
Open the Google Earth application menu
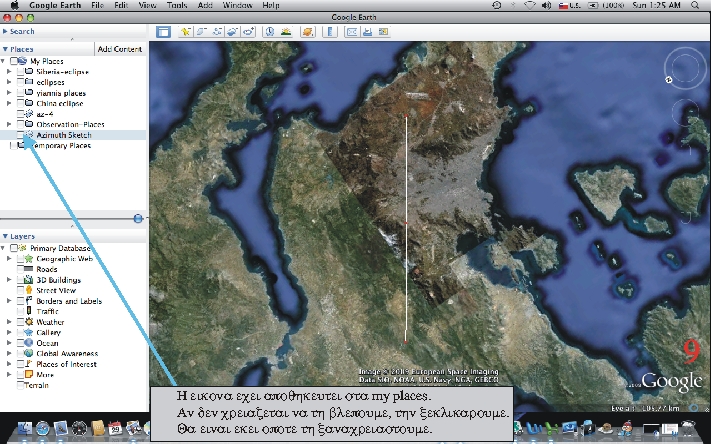pos(55,5)
